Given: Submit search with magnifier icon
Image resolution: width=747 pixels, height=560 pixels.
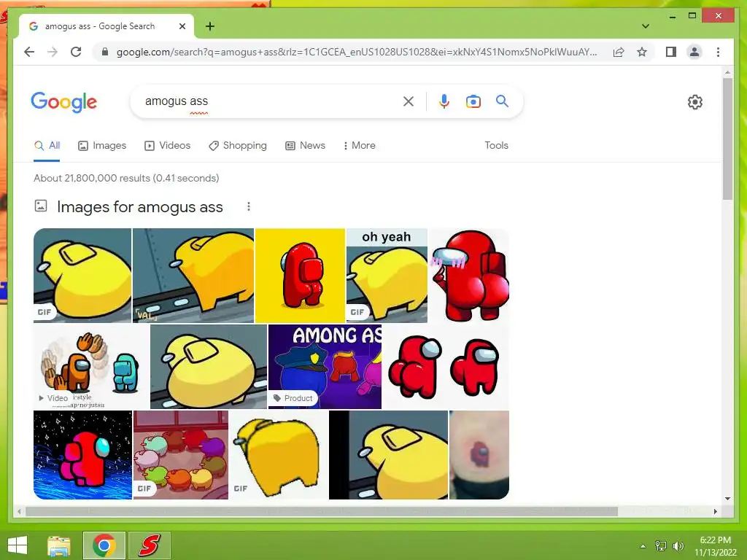Looking at the screenshot, I should (502, 101).
